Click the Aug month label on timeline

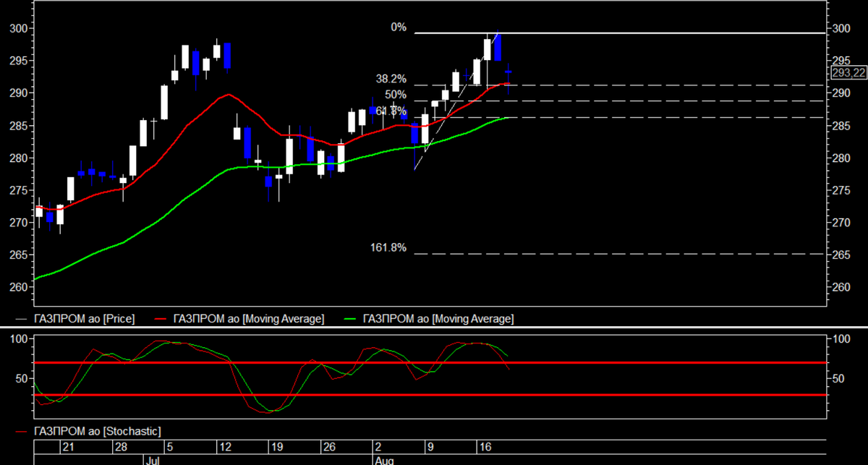coord(384,459)
